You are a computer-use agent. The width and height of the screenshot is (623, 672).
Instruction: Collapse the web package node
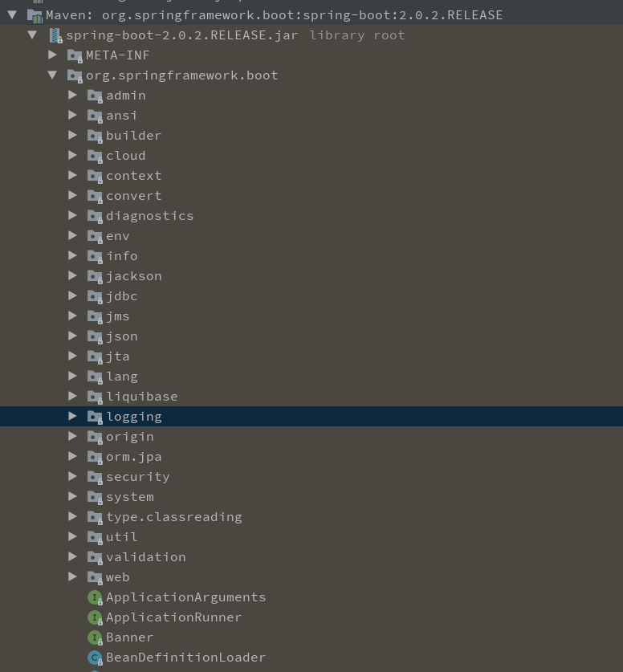tap(73, 576)
